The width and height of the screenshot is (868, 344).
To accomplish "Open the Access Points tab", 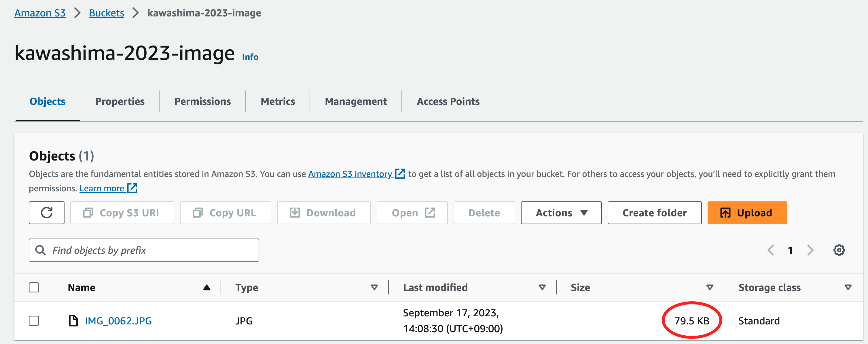I will (448, 101).
